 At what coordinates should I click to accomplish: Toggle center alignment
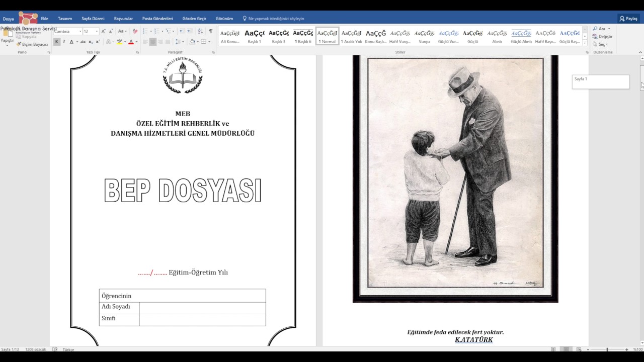[152, 42]
